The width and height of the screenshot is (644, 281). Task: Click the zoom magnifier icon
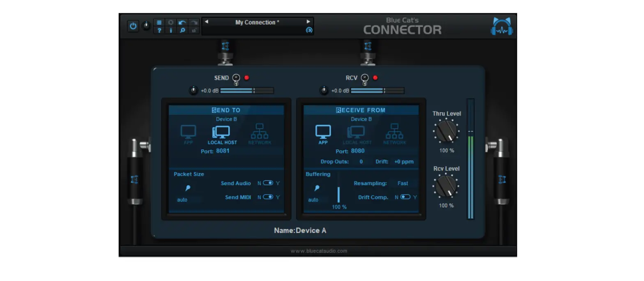182,30
